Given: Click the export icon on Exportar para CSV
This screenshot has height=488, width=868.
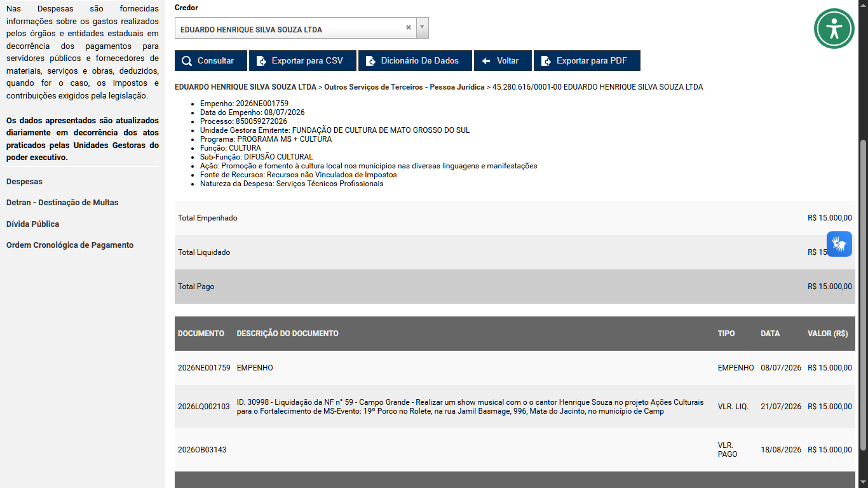Looking at the screenshot, I should click(x=261, y=61).
